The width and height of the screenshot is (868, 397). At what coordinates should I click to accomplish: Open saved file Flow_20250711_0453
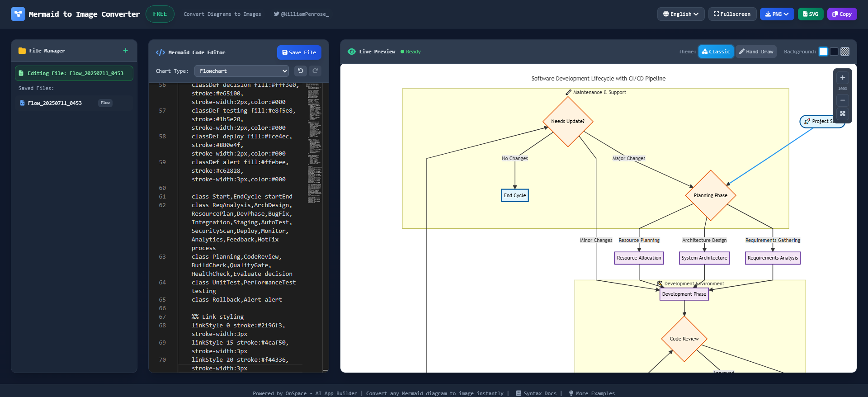74,103
